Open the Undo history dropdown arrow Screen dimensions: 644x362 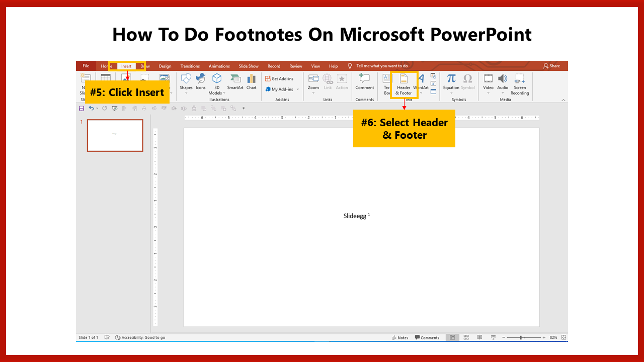click(97, 108)
